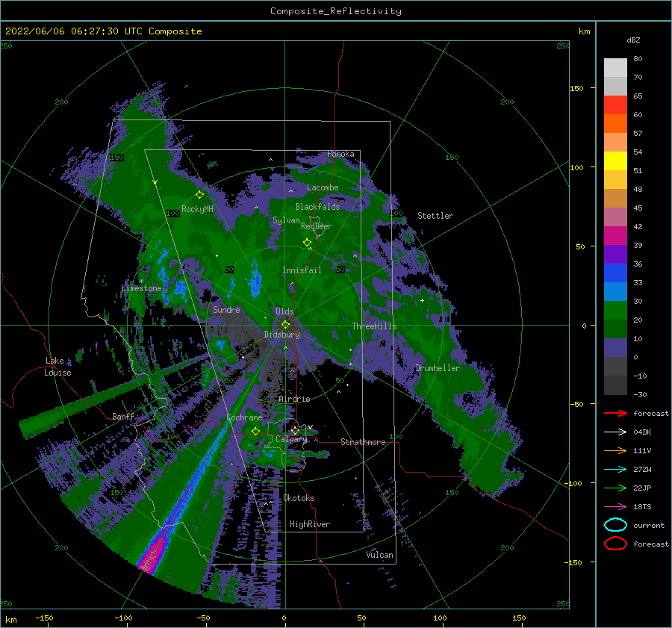Click the yellow marker below RedDeer
The width and height of the screenshot is (672, 628).
pyautogui.click(x=307, y=243)
